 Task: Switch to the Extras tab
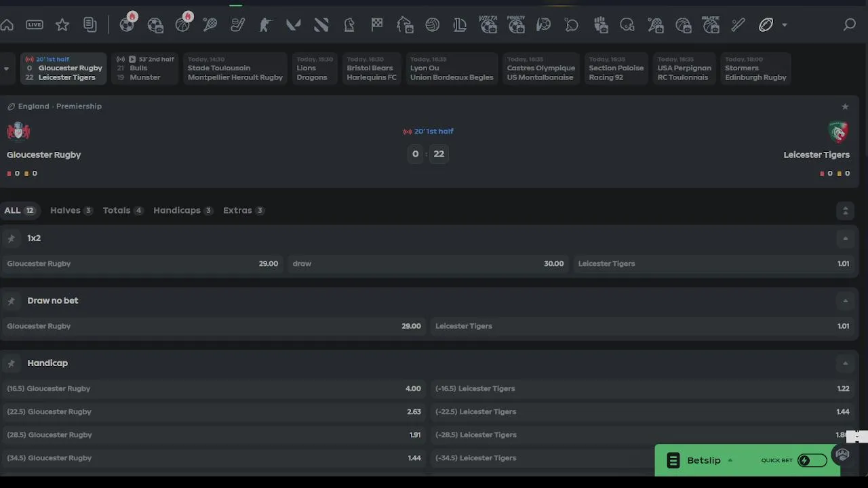pyautogui.click(x=244, y=211)
